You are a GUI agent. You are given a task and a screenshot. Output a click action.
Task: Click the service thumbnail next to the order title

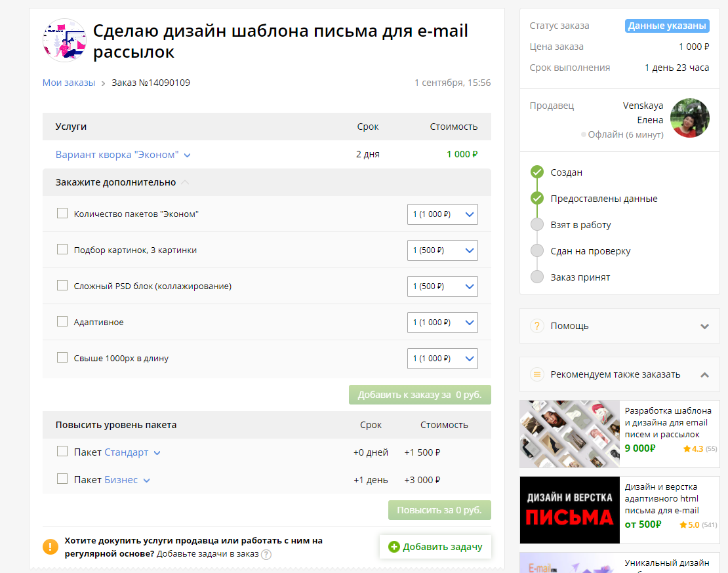point(64,41)
